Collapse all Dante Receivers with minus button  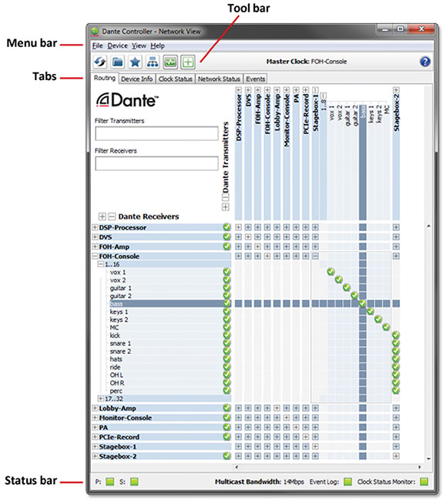click(112, 217)
